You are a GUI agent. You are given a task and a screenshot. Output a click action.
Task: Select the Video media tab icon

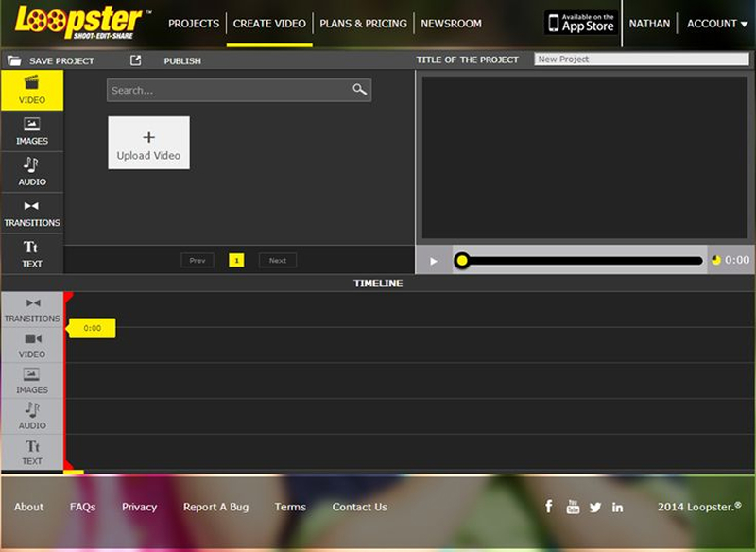click(32, 82)
